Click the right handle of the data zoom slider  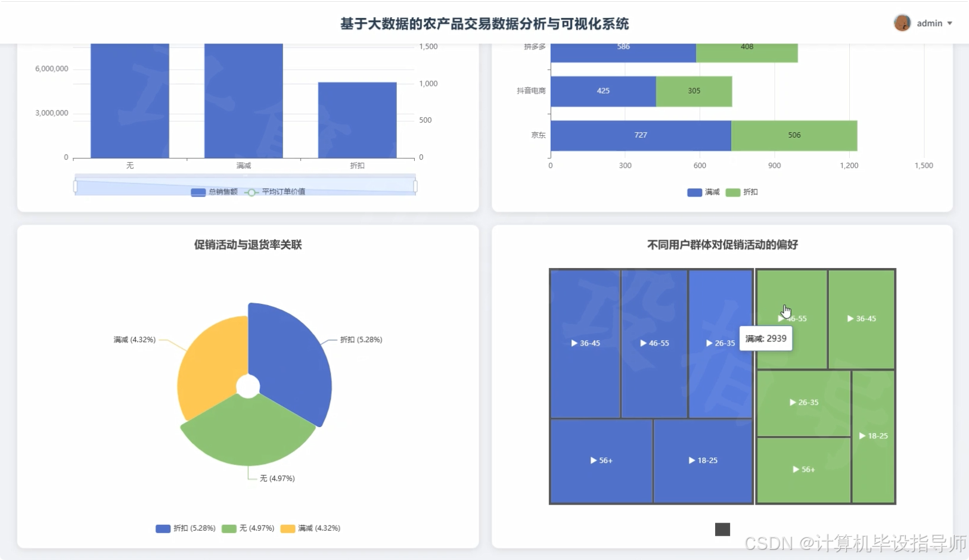coord(415,186)
